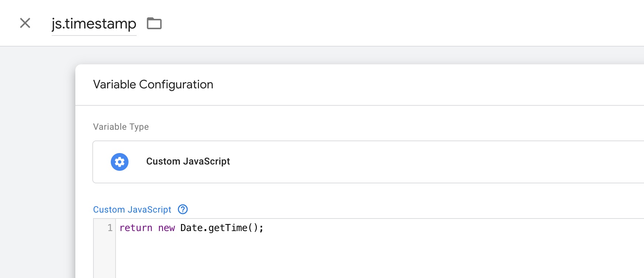Select the Custom JavaScript variable type box
This screenshot has width=644, height=278.
[x=369, y=162]
